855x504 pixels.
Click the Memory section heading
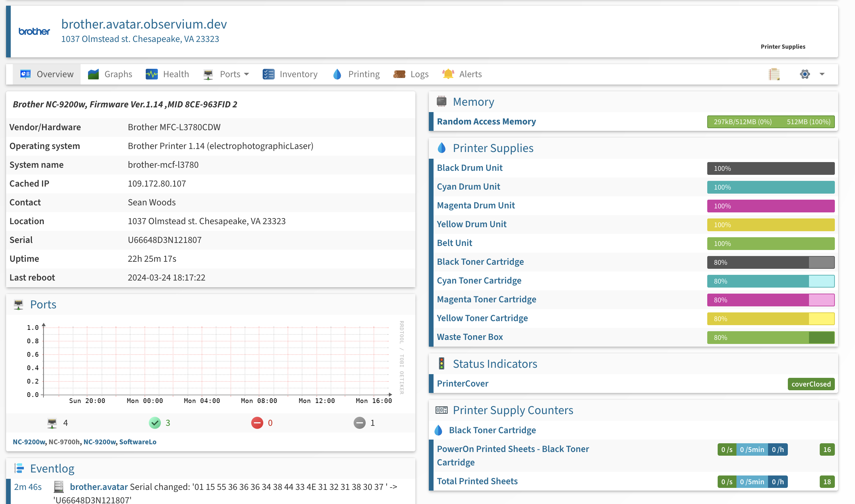[x=474, y=102]
